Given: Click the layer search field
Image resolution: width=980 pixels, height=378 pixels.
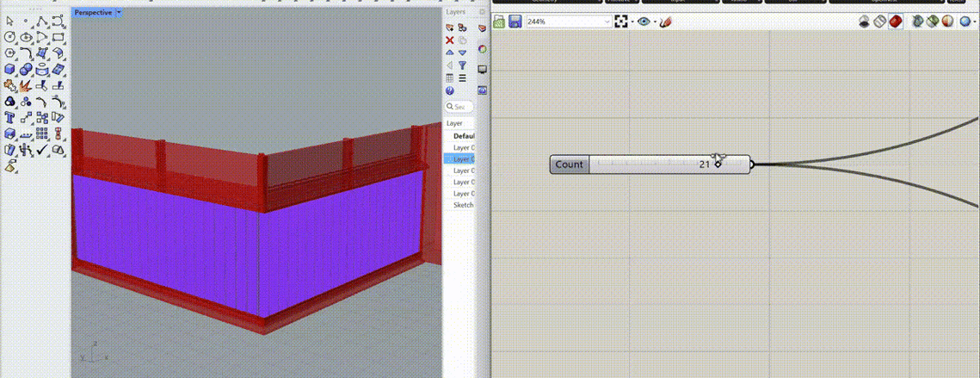Looking at the screenshot, I should 459,107.
